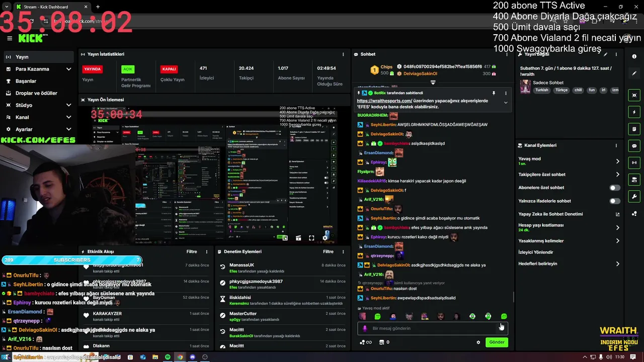Open Yavaş mod settings
The width and height of the screenshot is (644, 362).
[x=569, y=161]
